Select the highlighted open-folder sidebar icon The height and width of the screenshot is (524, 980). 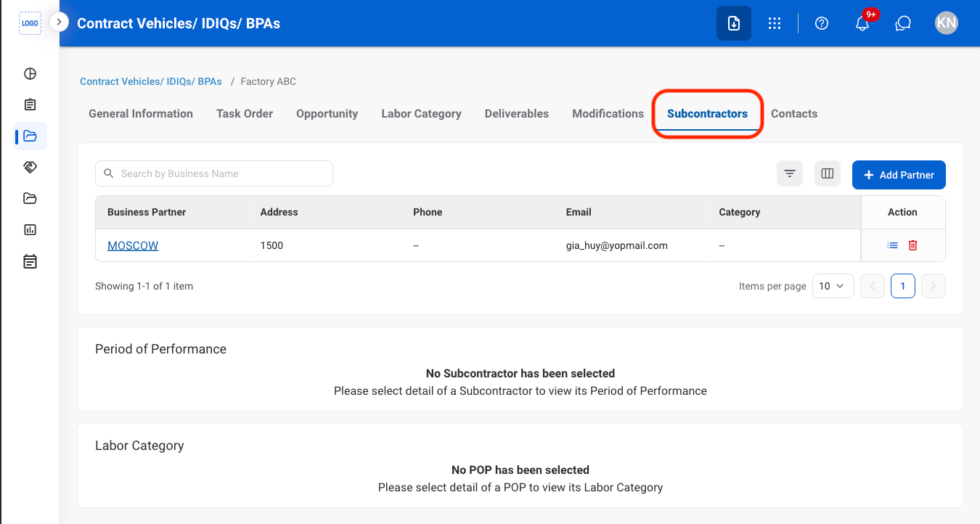click(30, 136)
